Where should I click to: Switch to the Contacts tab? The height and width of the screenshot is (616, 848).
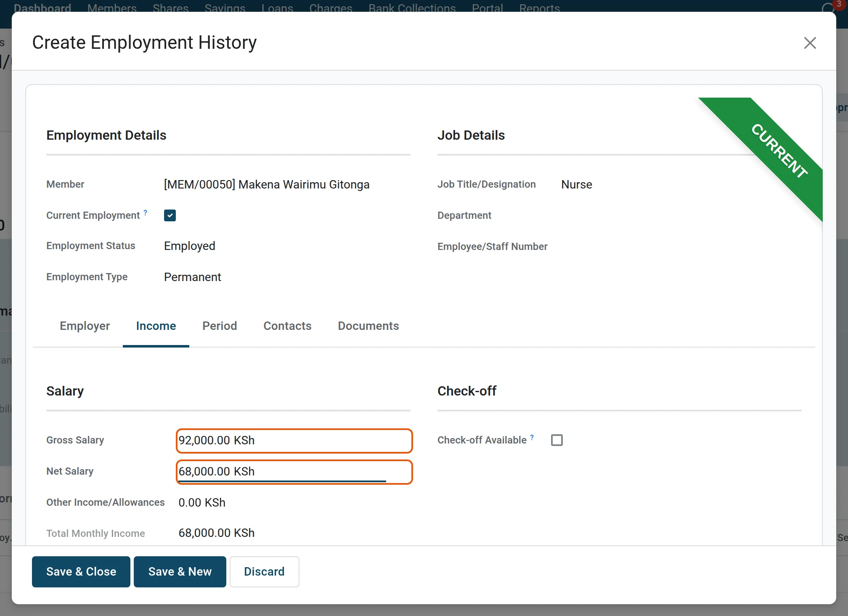point(287,326)
